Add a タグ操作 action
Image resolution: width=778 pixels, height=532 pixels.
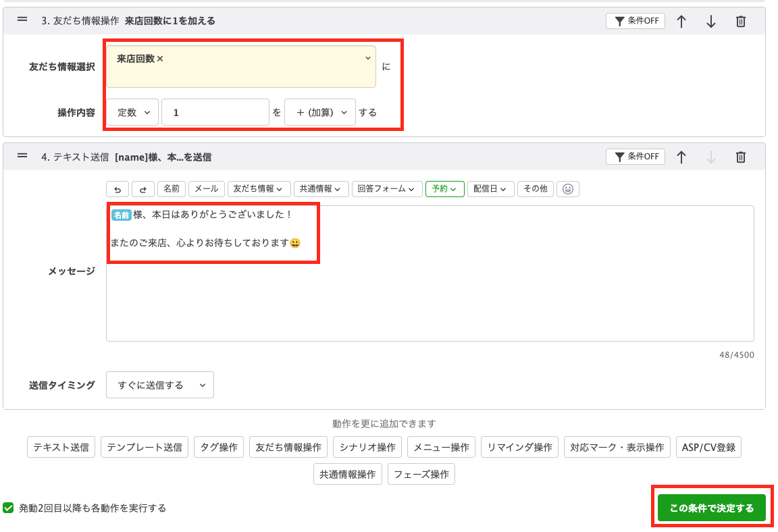pos(218,447)
